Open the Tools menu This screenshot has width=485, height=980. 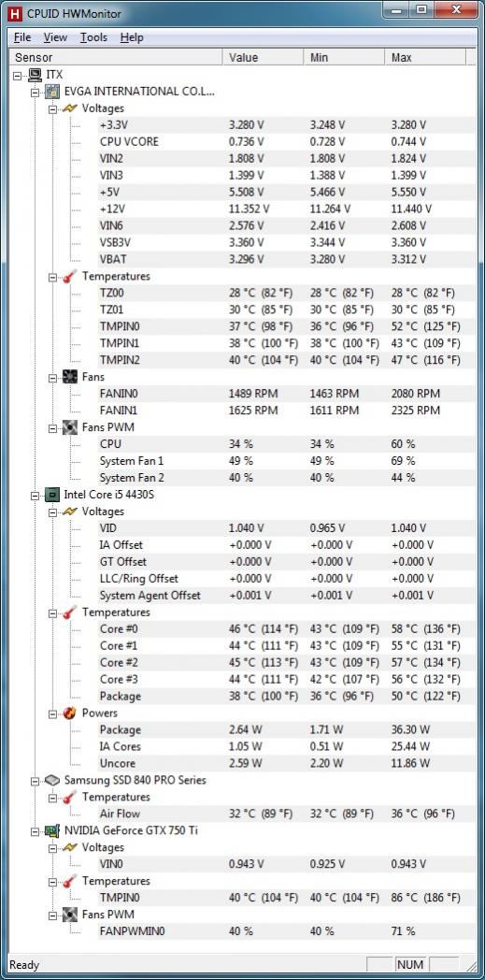point(93,37)
